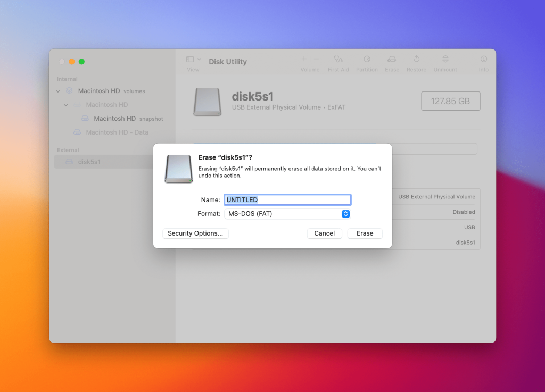Click the disk5s1 drive icon in sidebar
This screenshot has height=392, width=545.
tap(69, 162)
